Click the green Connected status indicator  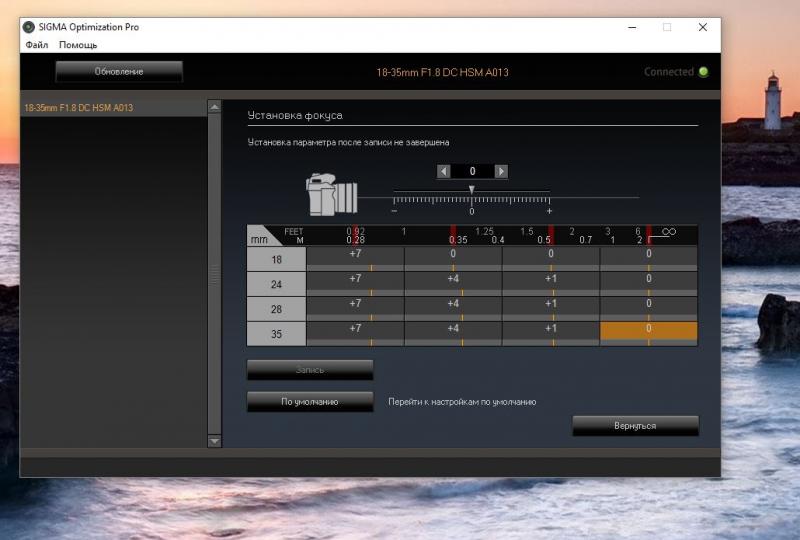click(704, 72)
